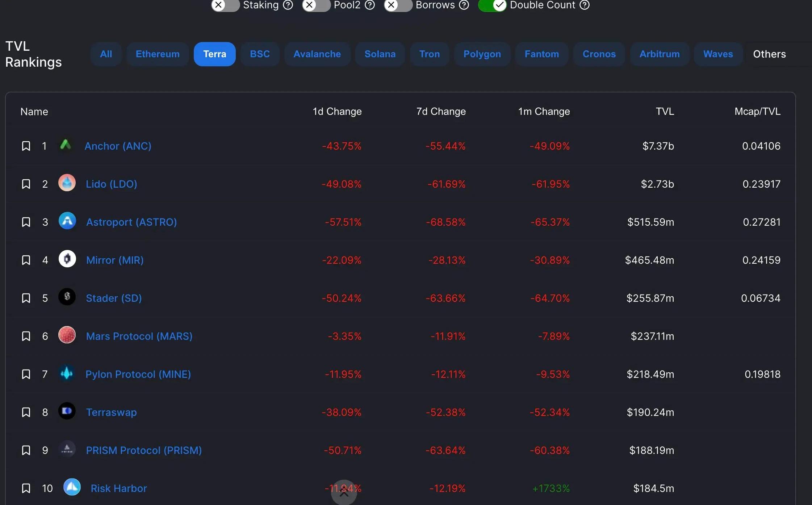Click the Pylon Protocol logo
The height and width of the screenshot is (505, 812).
[x=67, y=373]
